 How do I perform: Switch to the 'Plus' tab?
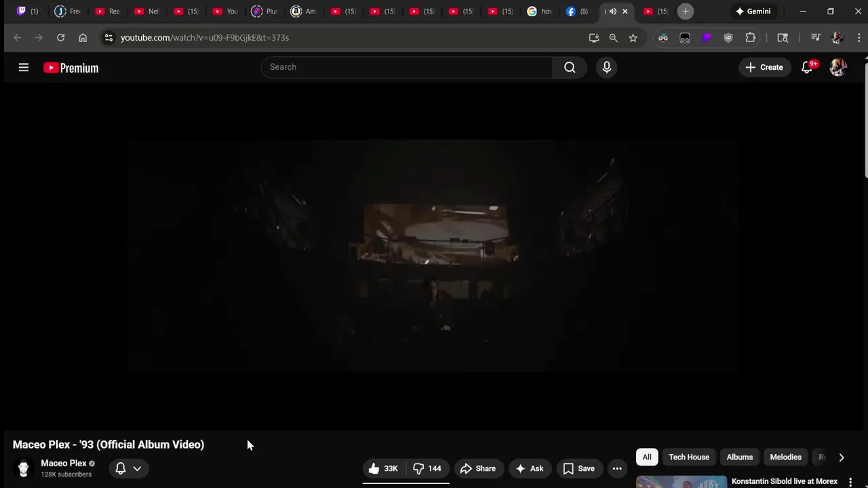[264, 12]
